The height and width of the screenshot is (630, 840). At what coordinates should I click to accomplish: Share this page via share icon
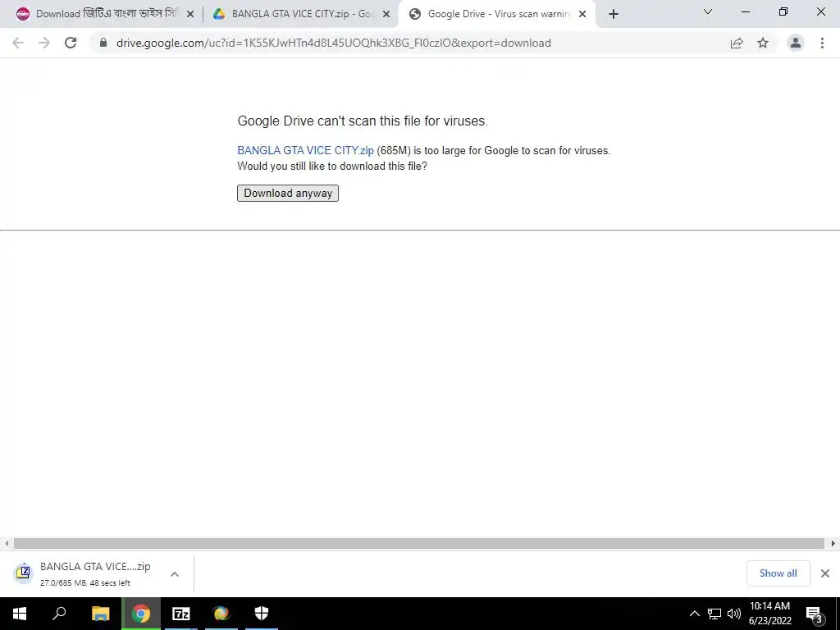(x=737, y=43)
